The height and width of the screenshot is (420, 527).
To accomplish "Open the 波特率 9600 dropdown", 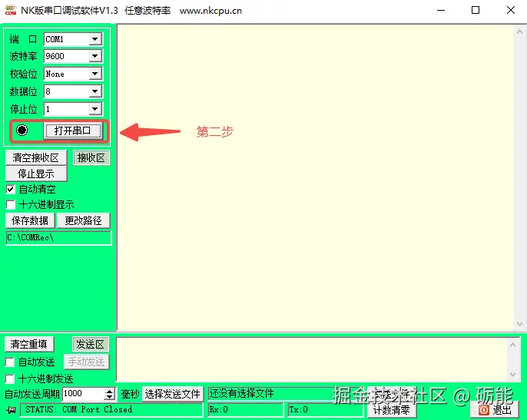I will (x=95, y=56).
